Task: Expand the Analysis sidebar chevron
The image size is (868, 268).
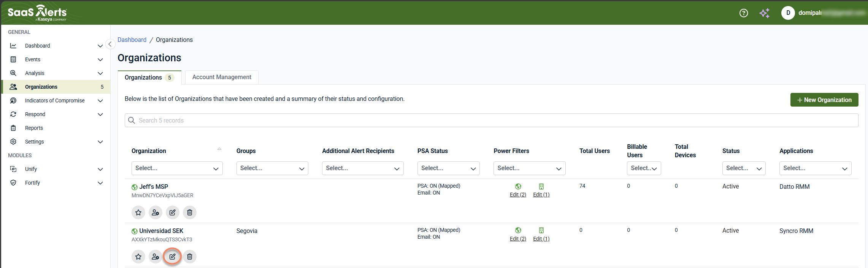Action: point(100,73)
